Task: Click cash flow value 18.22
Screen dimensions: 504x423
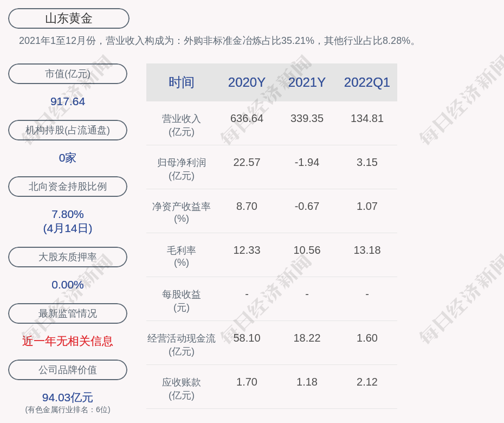Action: 307,338
